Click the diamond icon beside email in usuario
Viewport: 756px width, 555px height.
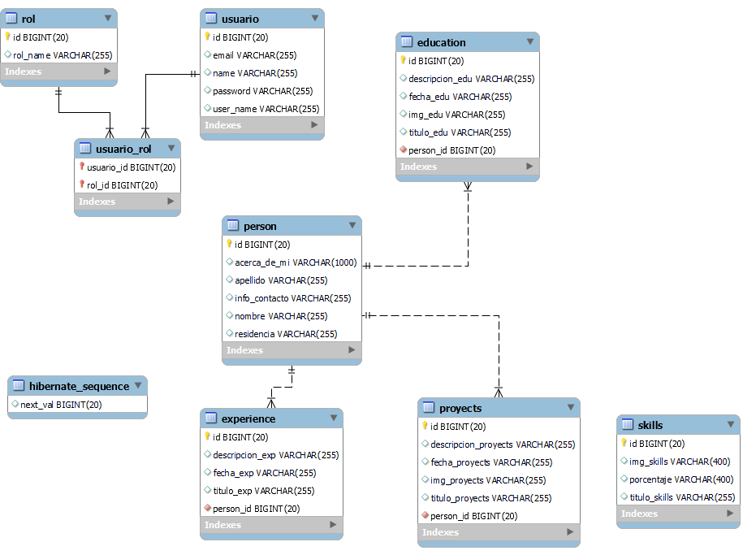[206, 54]
